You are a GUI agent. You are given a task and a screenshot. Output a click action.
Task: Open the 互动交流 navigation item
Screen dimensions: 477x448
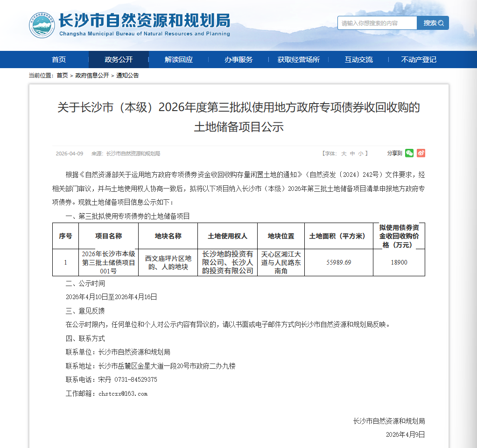(x=358, y=60)
